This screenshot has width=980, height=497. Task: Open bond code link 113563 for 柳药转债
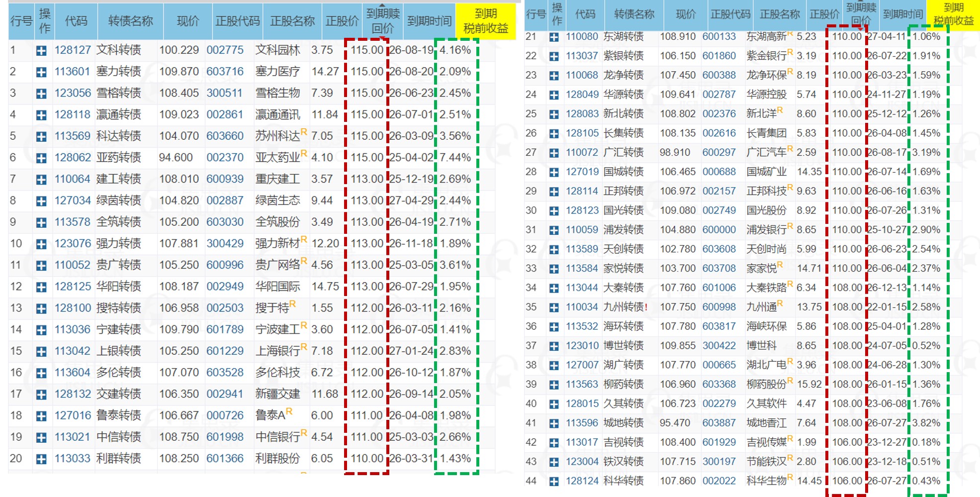(582, 384)
